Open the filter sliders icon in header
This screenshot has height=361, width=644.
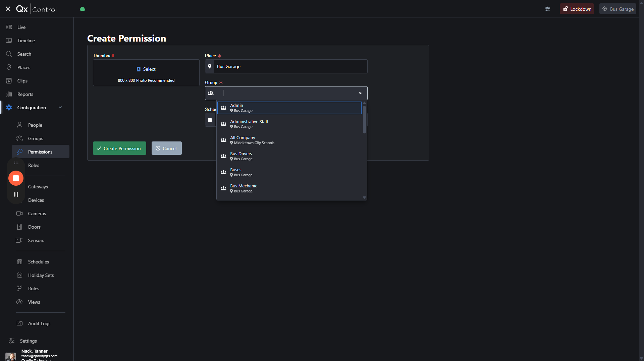548,9
